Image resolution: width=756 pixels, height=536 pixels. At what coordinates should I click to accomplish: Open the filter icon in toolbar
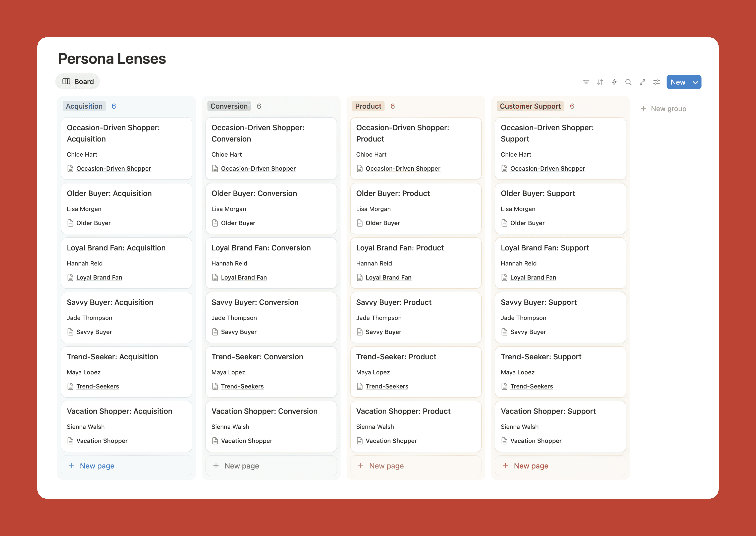tap(586, 82)
